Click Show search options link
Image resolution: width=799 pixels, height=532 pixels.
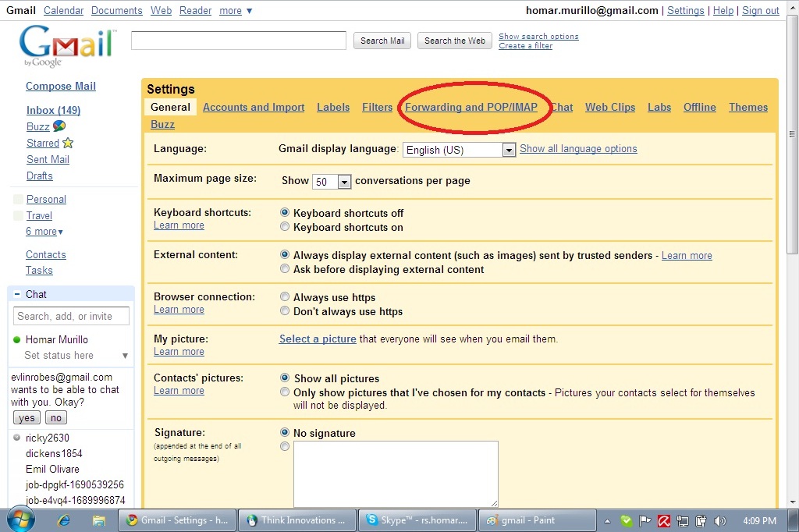[x=538, y=36]
